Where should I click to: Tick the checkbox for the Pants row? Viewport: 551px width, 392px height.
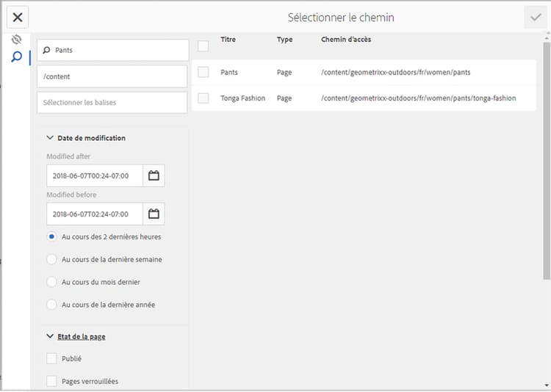[x=204, y=72]
